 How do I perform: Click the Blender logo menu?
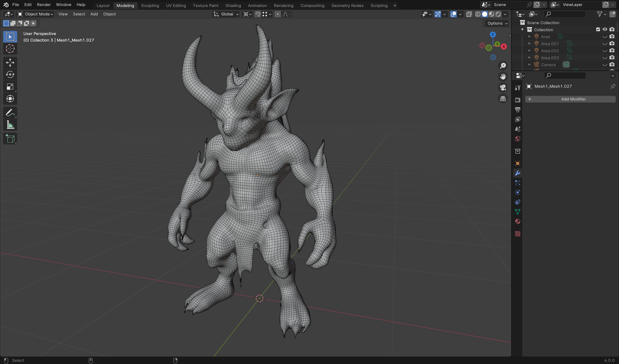(6, 5)
